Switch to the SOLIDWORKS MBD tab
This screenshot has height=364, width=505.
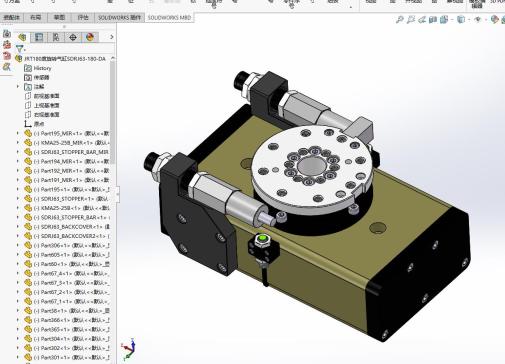tap(169, 17)
